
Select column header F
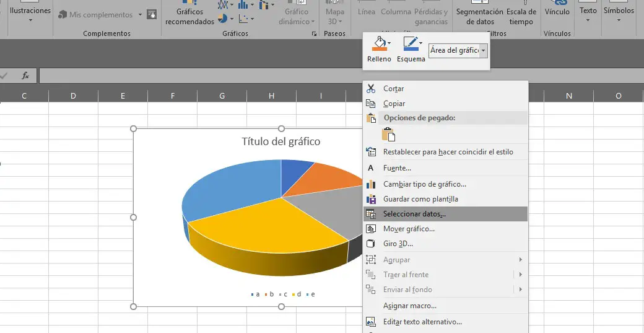(173, 95)
